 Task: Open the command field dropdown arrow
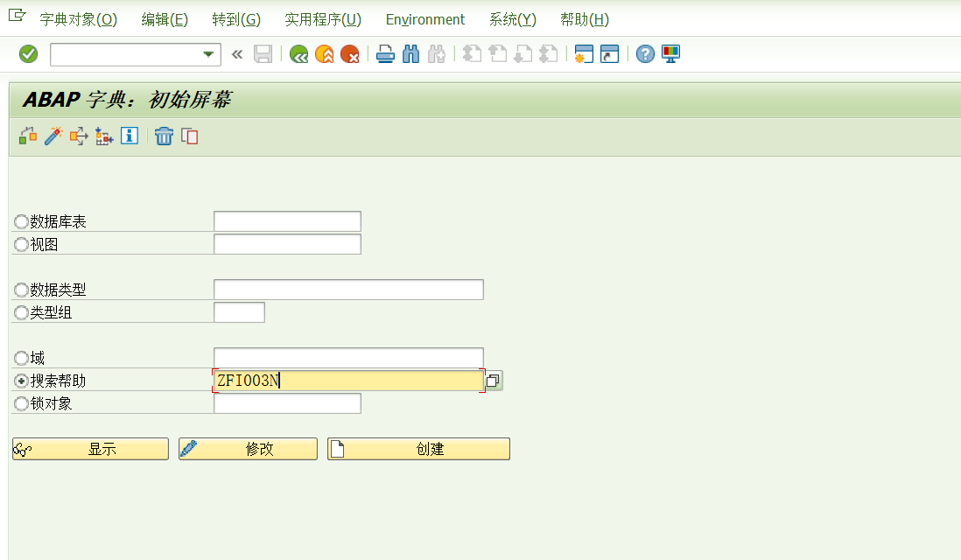210,53
